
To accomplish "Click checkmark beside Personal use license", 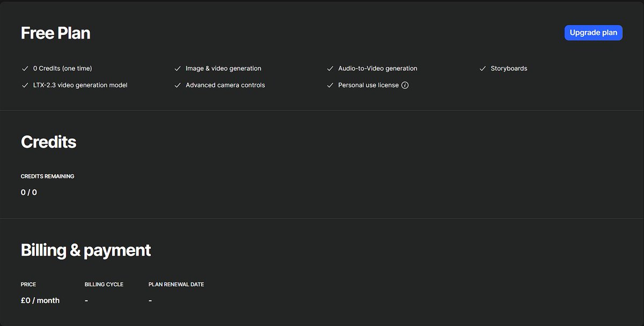I will click(330, 85).
